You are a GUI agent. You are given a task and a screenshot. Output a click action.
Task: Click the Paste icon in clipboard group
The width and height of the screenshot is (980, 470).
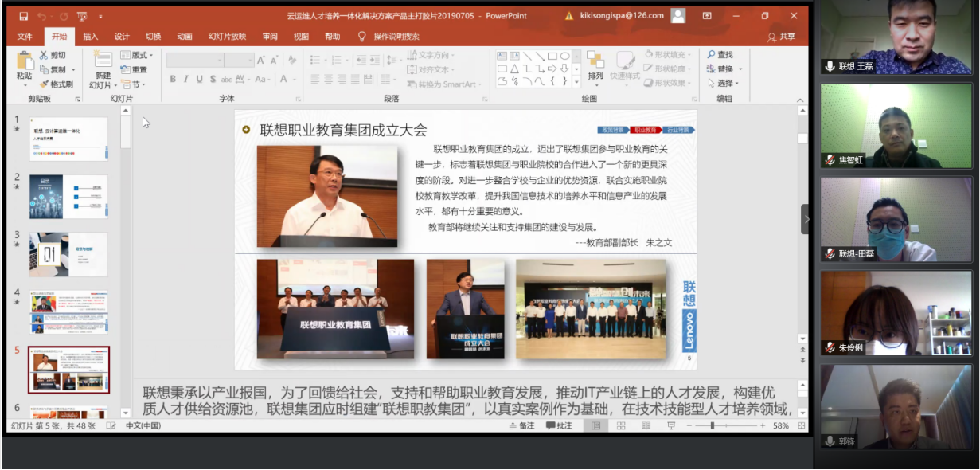(x=24, y=61)
